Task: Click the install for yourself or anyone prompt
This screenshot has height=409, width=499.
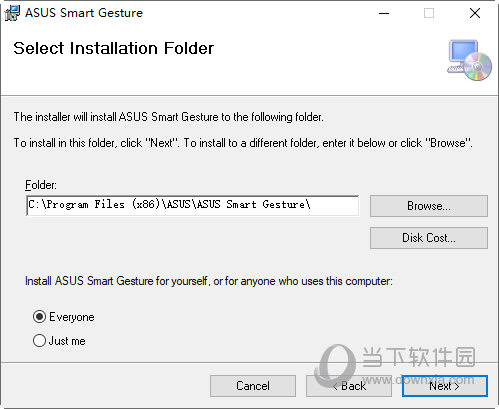Action: 209,281
